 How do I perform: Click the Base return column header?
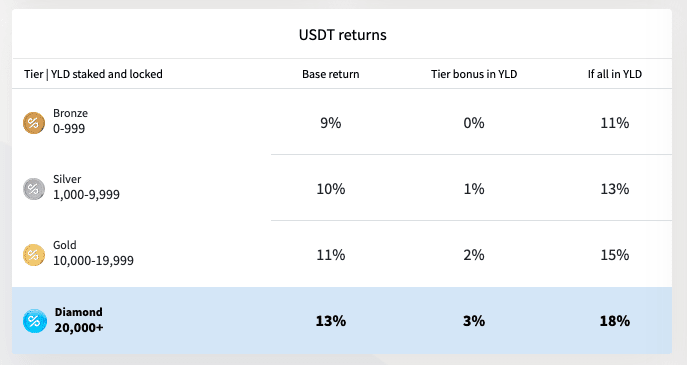[x=331, y=74]
